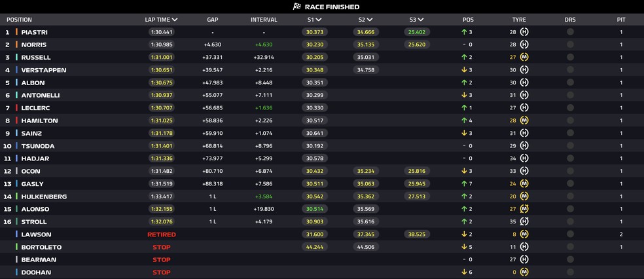Select driver PIASTRI in the standings
644x279 pixels.
coord(35,32)
